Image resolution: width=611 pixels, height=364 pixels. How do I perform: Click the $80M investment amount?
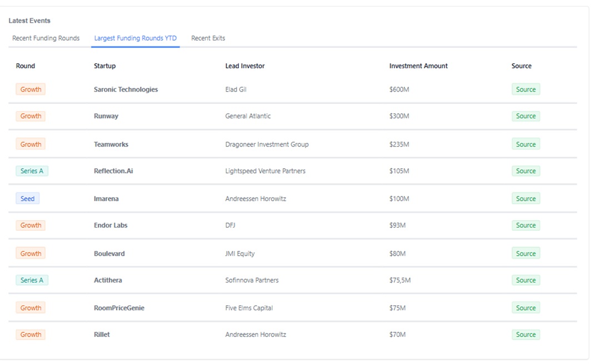398,254
